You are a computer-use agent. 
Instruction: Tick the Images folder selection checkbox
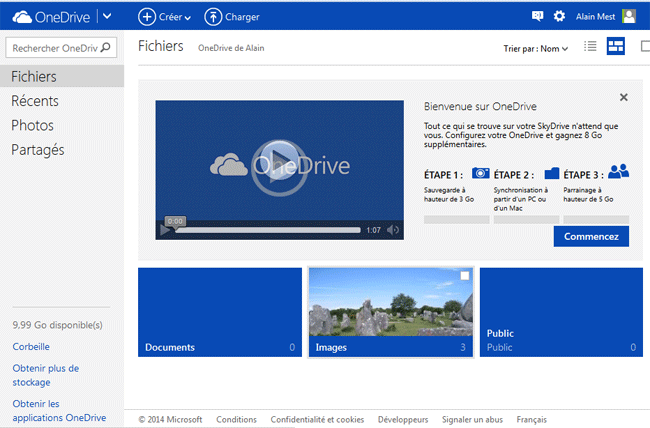click(465, 276)
